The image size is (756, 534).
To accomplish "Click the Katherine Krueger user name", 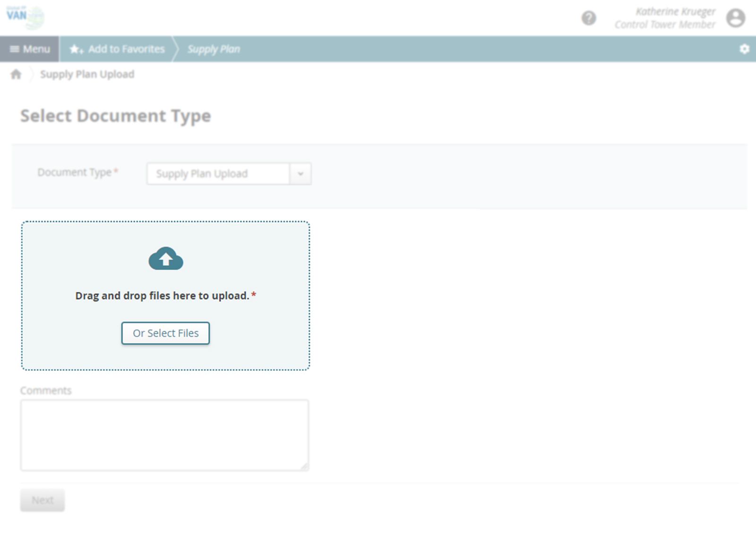I will pyautogui.click(x=675, y=12).
